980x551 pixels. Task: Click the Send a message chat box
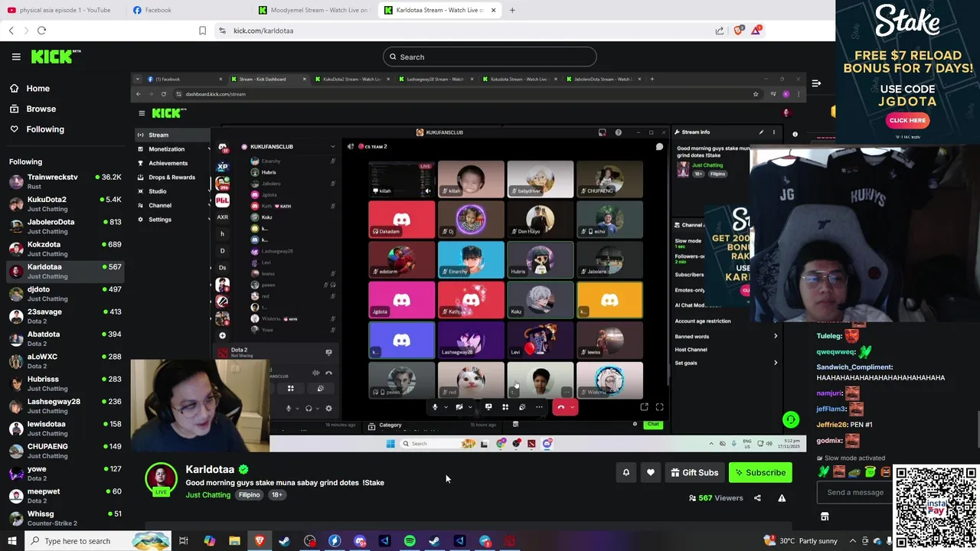pos(854,492)
